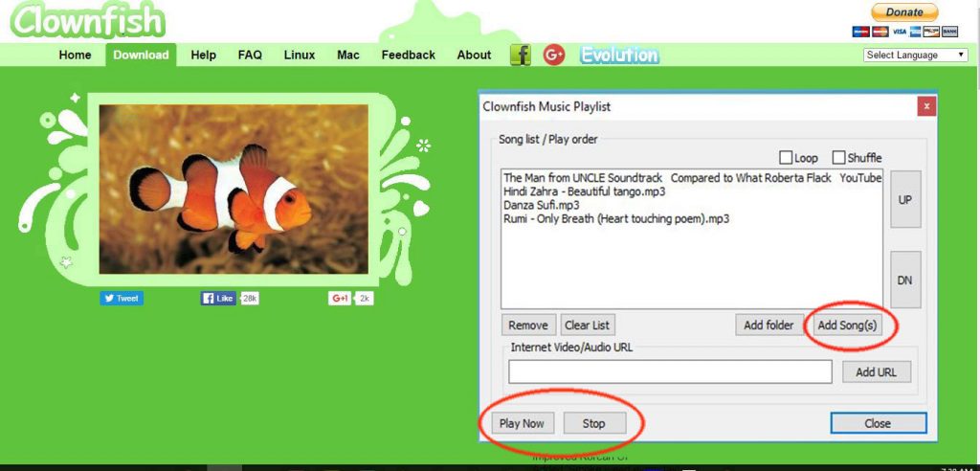Screen dimensions: 980x471
Task: Click the Evolution logo link
Action: click(619, 55)
